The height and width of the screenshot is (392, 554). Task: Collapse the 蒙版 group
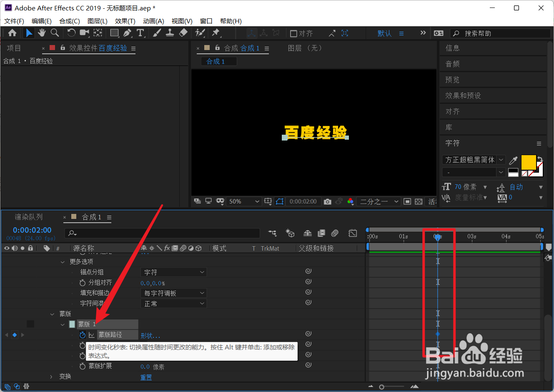[x=52, y=314]
